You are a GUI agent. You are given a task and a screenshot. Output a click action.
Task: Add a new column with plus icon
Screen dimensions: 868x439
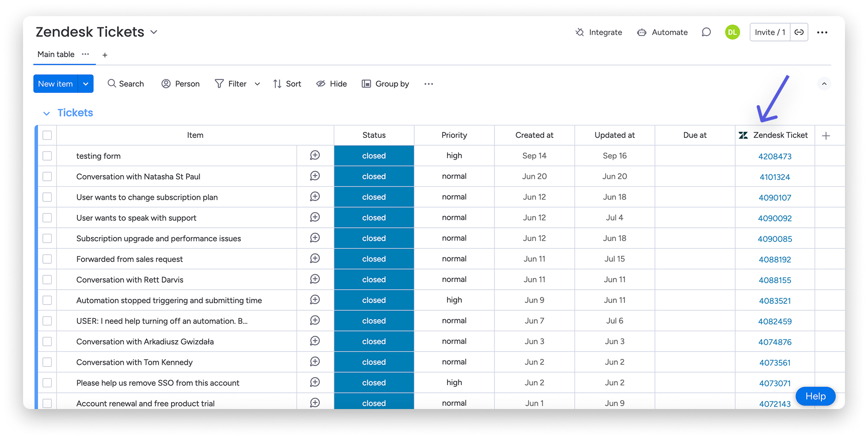click(x=826, y=136)
